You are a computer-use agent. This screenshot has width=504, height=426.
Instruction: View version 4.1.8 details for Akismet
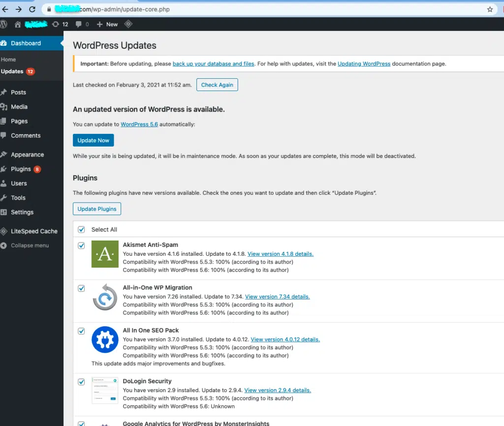pyautogui.click(x=280, y=254)
